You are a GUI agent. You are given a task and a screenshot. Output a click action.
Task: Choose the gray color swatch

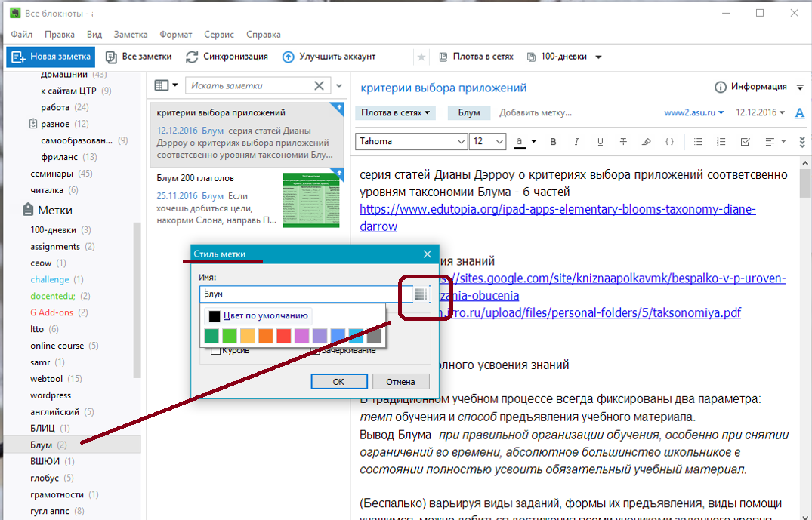coord(374,337)
